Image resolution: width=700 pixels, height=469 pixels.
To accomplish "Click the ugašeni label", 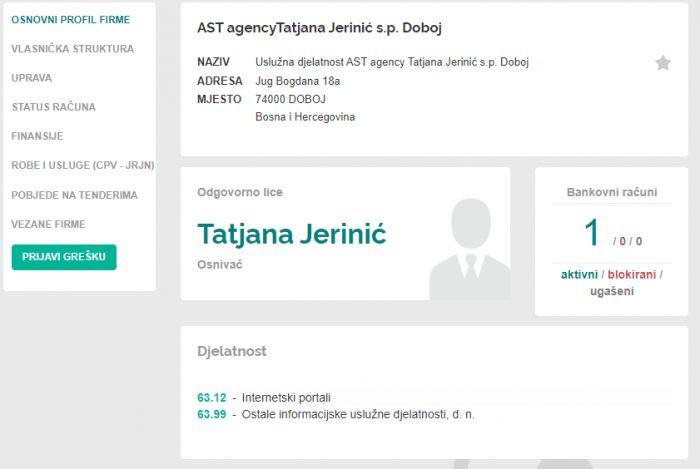I will click(x=612, y=291).
